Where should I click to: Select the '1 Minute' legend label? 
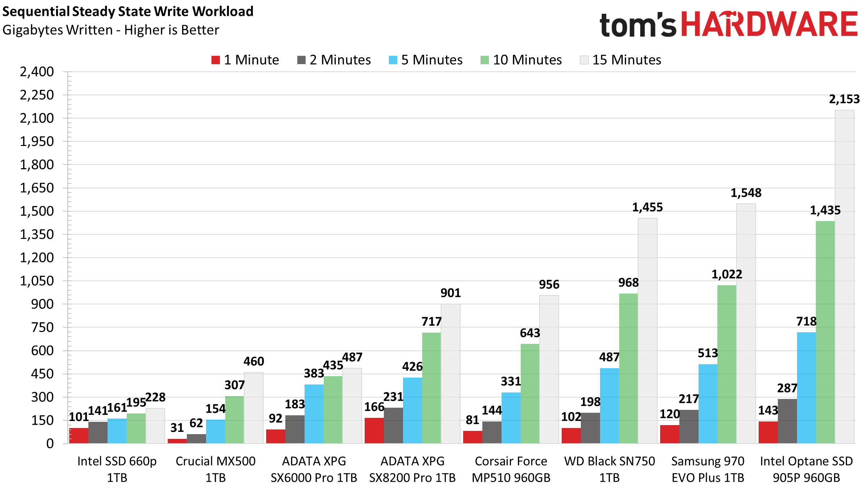tap(251, 60)
